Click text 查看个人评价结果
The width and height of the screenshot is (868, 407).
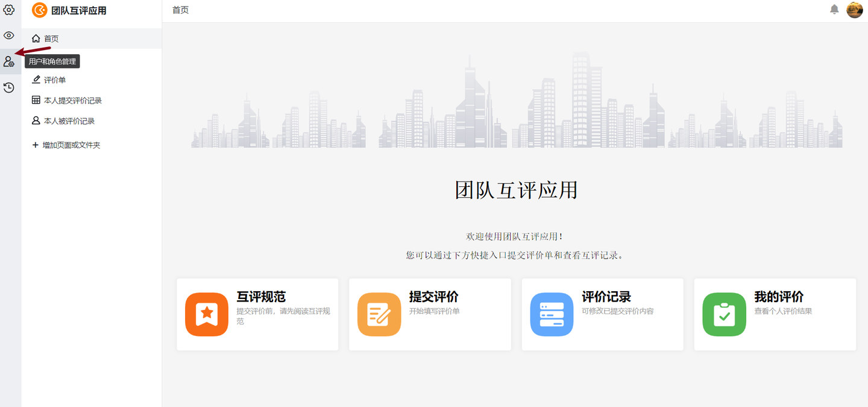click(783, 311)
